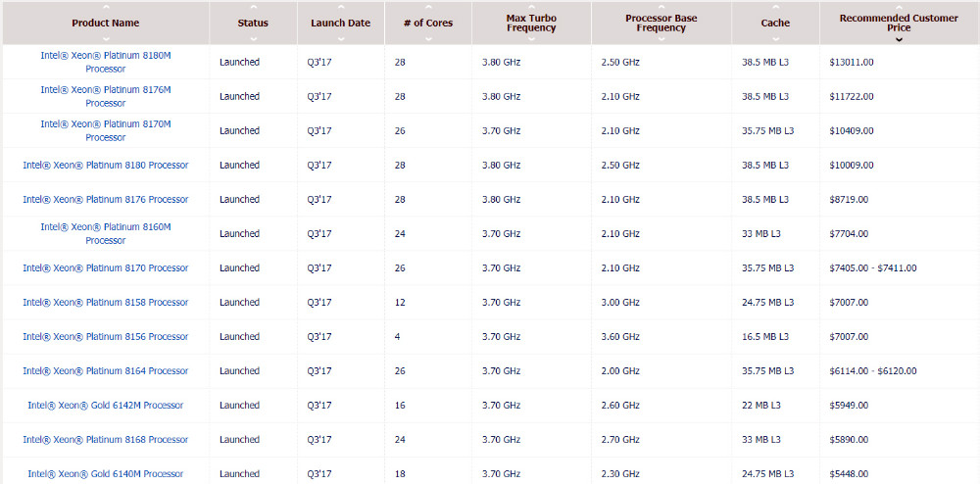Sort Recommended Customer Price descending arrow
The width and height of the screenshot is (980, 484).
point(899,39)
